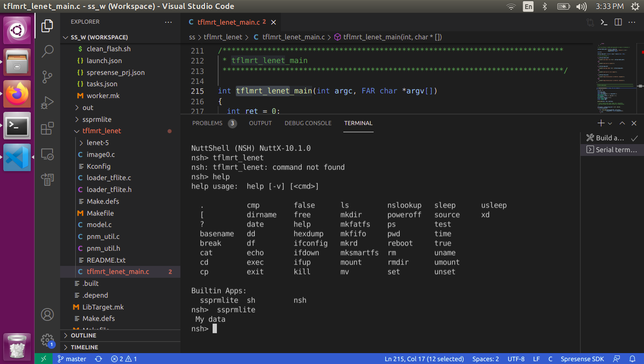Expand the lenet-5 folder
The image size is (644, 364).
[x=120, y=143]
